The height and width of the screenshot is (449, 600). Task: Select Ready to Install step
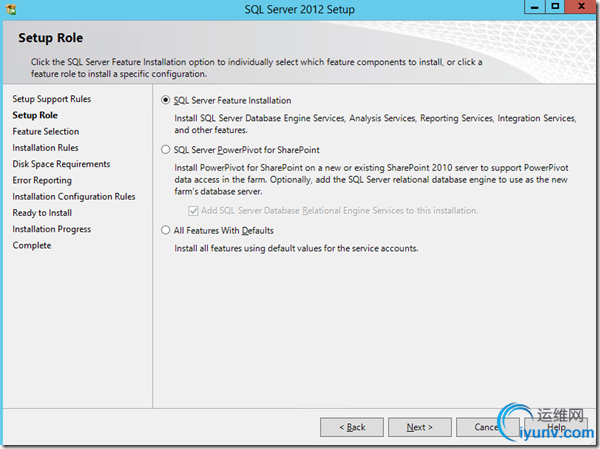(x=42, y=213)
